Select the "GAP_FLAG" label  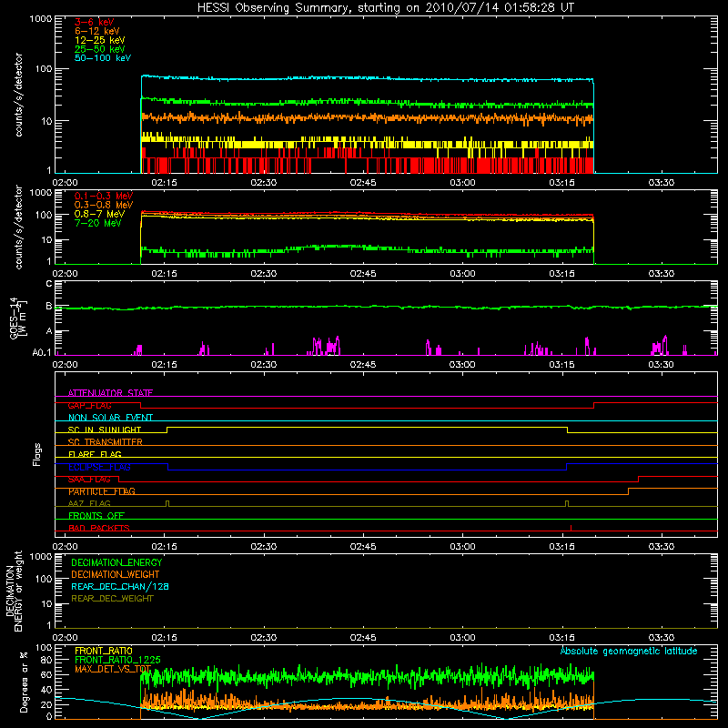[x=89, y=405]
